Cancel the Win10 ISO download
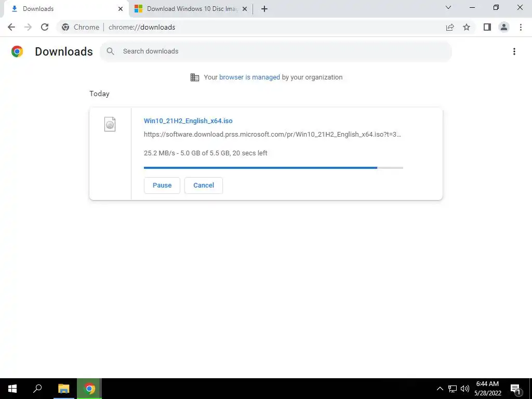 204,185
